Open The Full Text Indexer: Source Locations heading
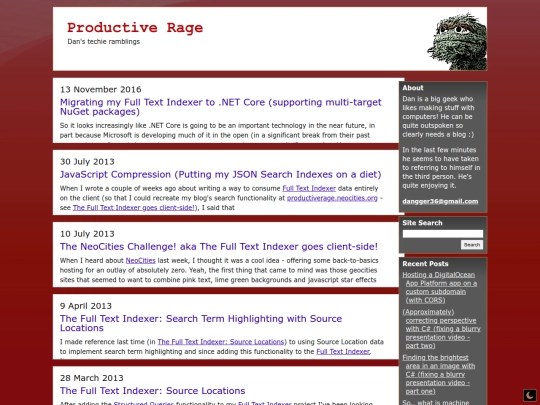The width and height of the screenshot is (540, 405). click(x=153, y=391)
